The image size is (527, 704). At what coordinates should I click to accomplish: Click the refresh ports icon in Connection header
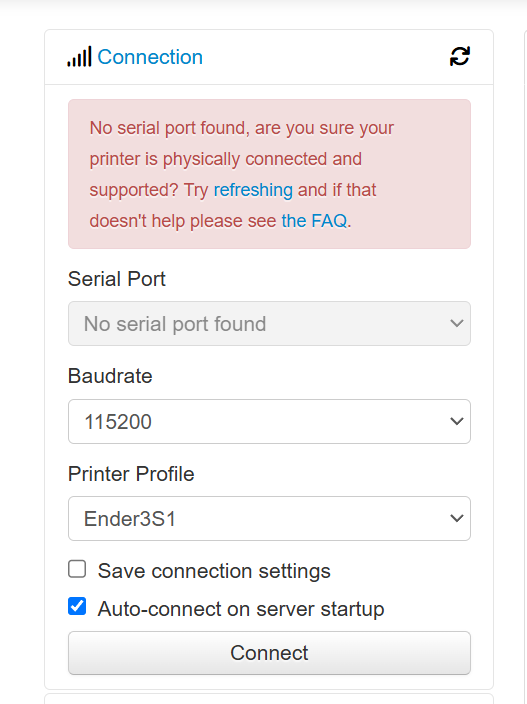[x=460, y=57]
